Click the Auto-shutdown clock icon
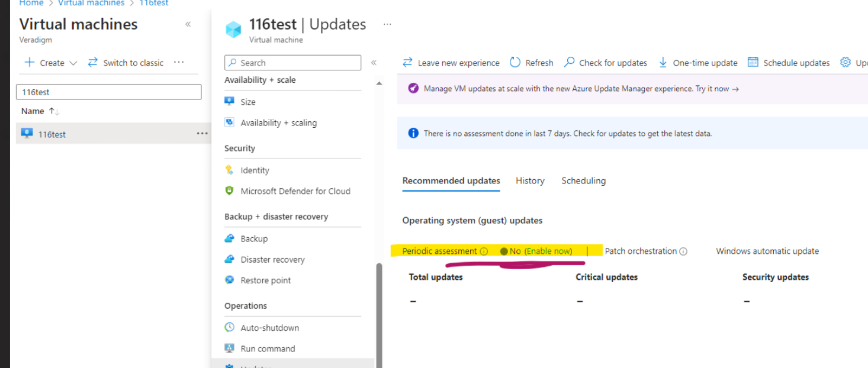The height and width of the screenshot is (368, 868). [230, 327]
